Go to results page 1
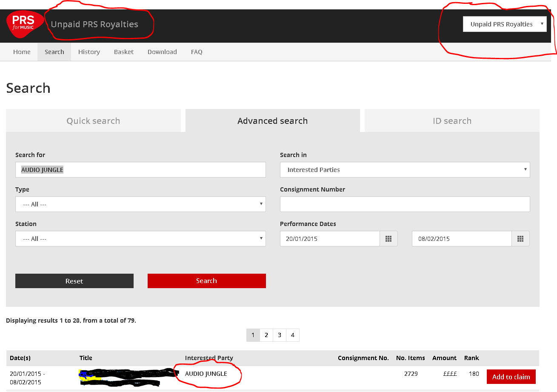 pos(253,335)
